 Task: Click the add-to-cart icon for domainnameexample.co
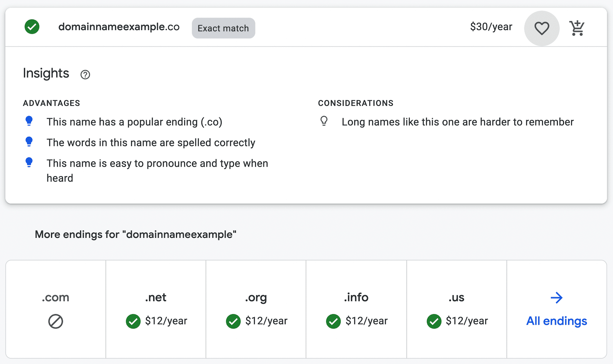click(577, 28)
